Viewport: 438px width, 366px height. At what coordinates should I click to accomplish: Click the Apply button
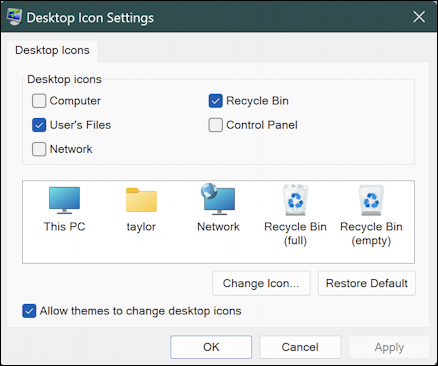pyautogui.click(x=389, y=347)
